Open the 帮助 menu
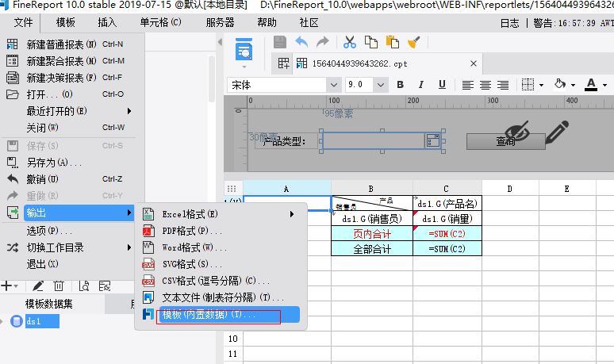This screenshot has width=614, height=364. 267,23
